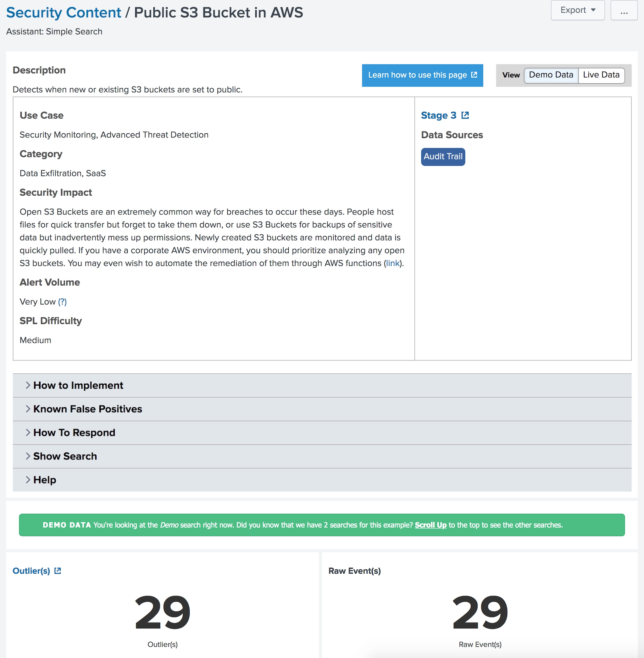The image size is (644, 658).
Task: Expand the Show Search section
Action: (65, 456)
